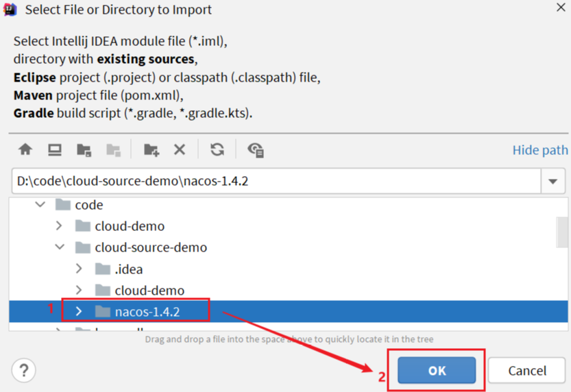Click the file tree vertical scrollbar
The width and height of the screenshot is (571, 392).
pos(563,232)
